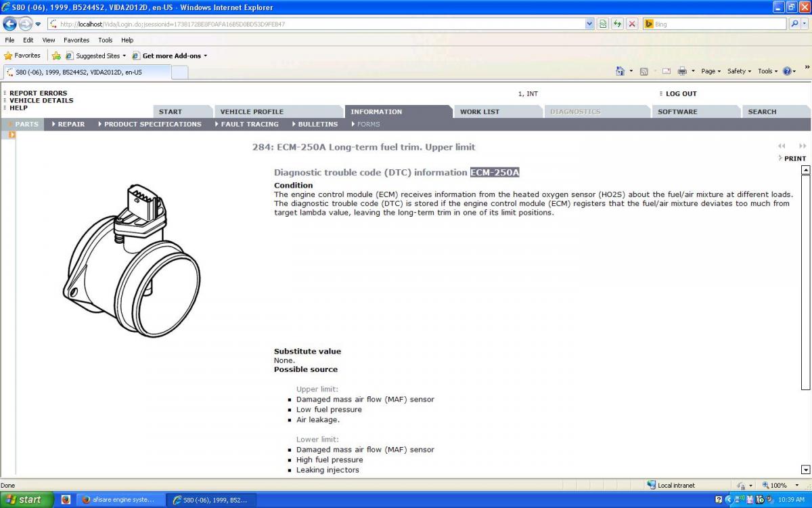The image size is (812, 508).
Task: Open the File menu
Action: point(9,40)
